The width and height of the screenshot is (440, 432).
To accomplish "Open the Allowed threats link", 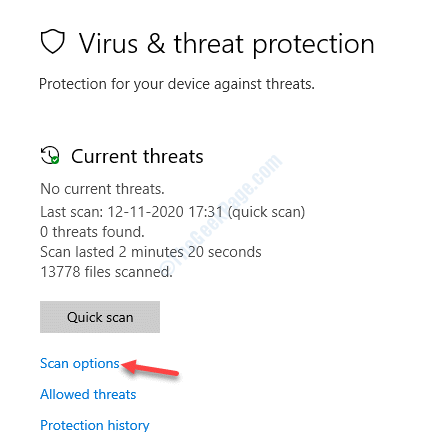I will click(x=88, y=394).
